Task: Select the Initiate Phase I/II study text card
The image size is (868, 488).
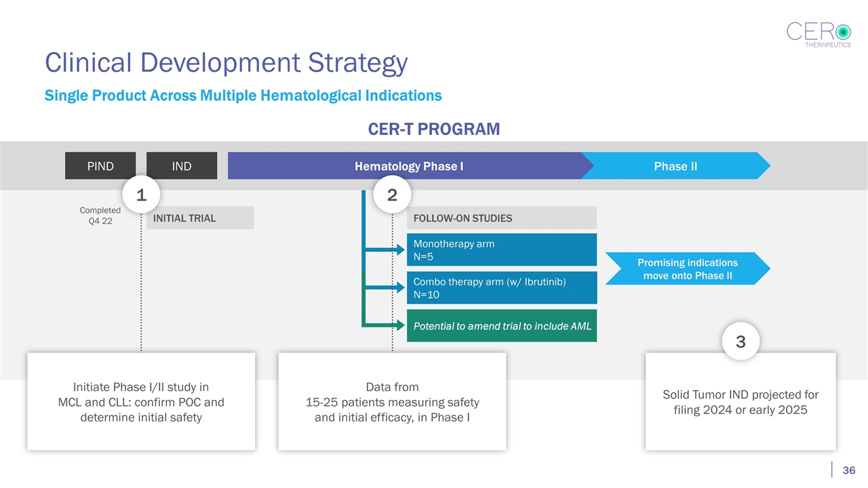Action: pyautogui.click(x=141, y=402)
